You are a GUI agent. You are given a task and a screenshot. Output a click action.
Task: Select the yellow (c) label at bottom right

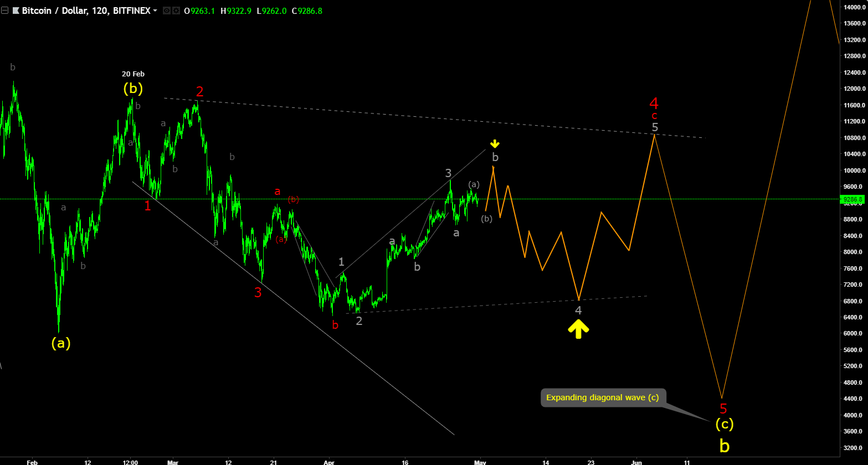pyautogui.click(x=725, y=424)
